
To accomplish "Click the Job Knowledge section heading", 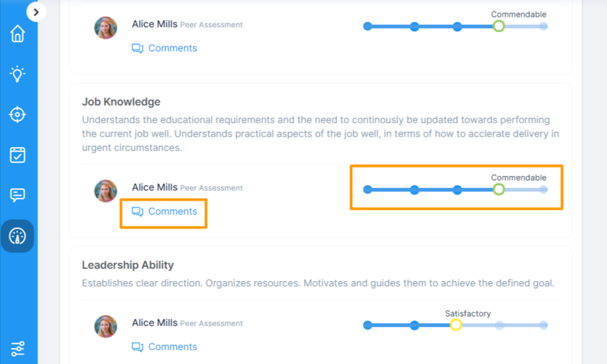I will (121, 102).
